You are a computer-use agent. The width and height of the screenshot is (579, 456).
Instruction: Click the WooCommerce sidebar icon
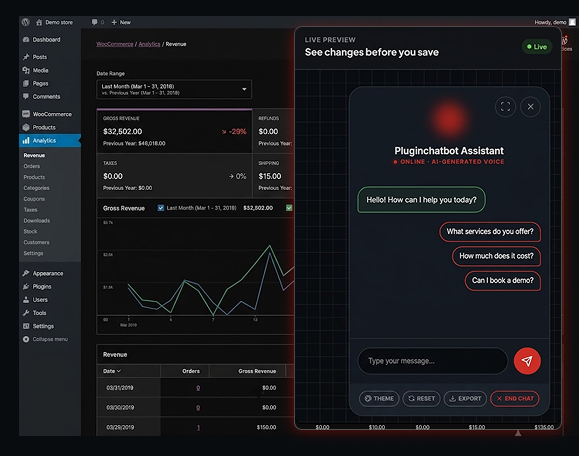26,114
